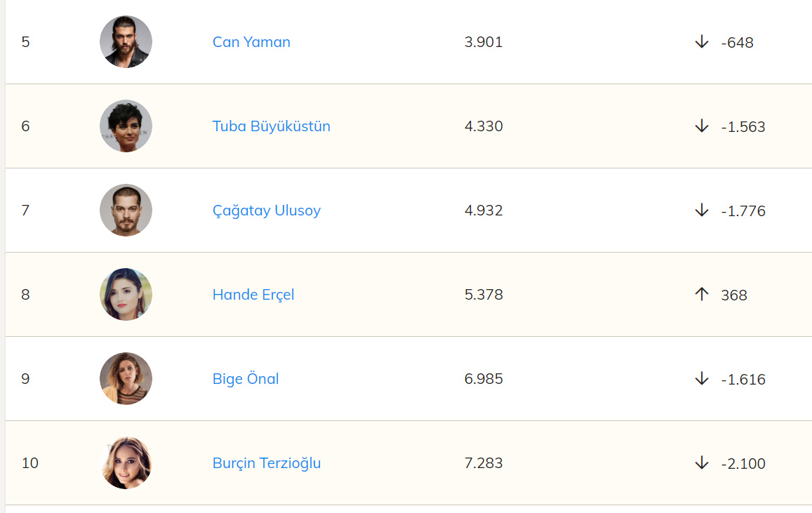812x513 pixels.
Task: Select the Hande Erçel name link
Action: tap(253, 295)
